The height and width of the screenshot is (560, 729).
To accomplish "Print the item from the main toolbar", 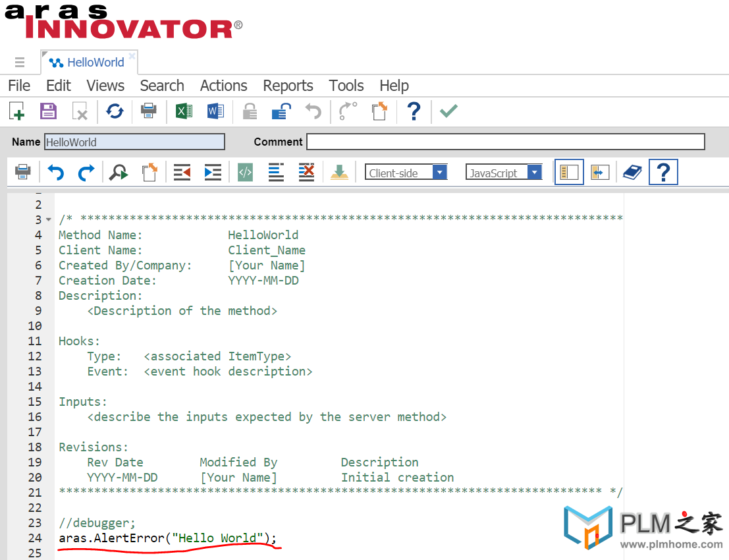I will 149,111.
